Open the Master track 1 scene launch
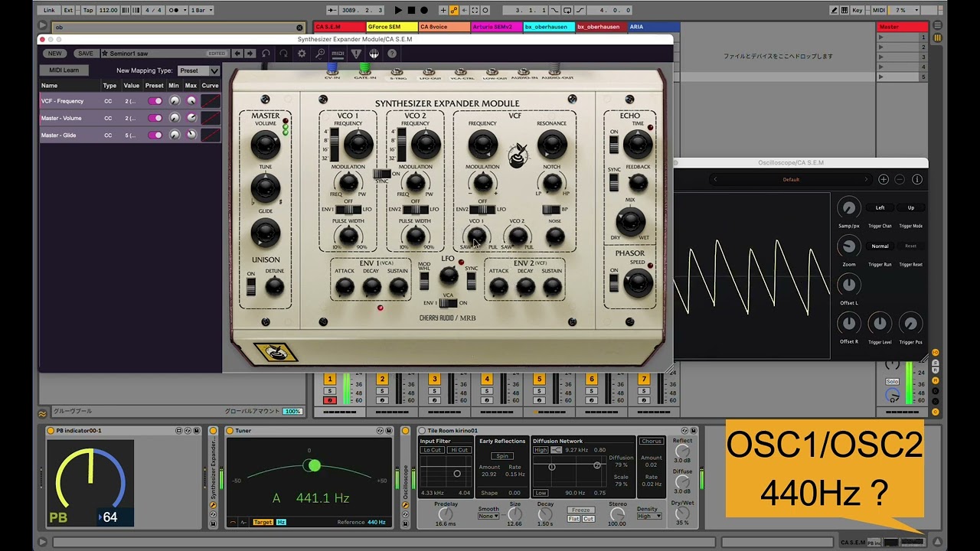 (880, 37)
